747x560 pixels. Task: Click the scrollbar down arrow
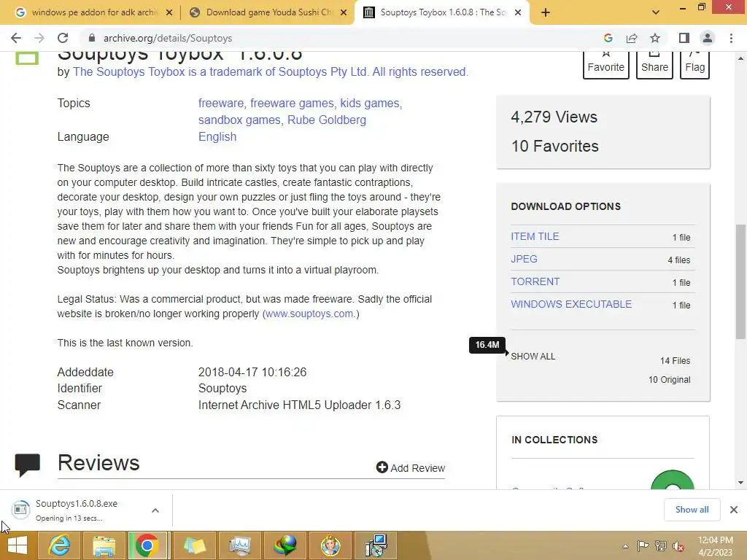740,483
